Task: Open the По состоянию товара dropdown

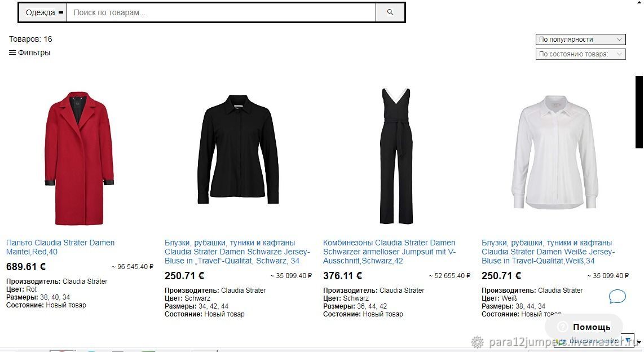Action: click(x=580, y=54)
